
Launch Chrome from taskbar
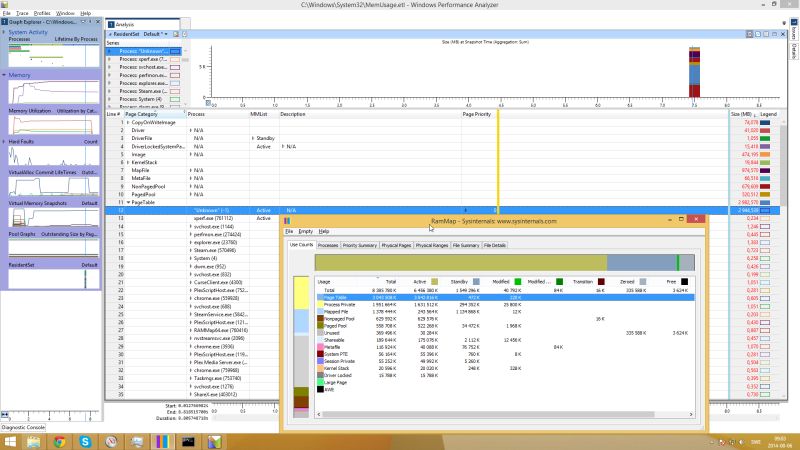(60, 441)
